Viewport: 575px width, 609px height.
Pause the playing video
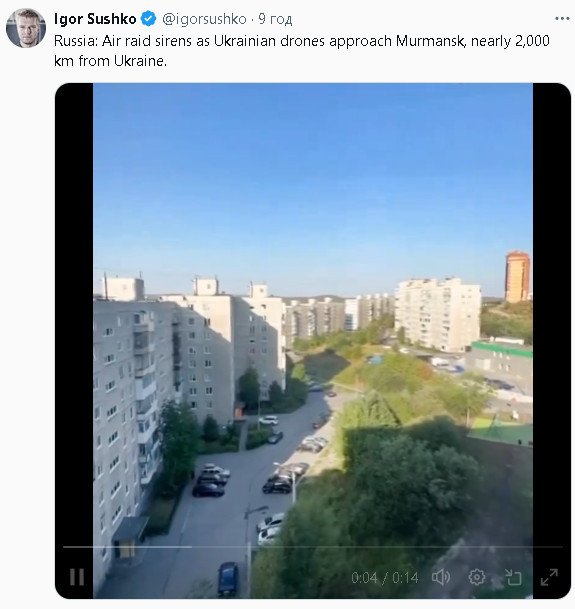coord(77,577)
